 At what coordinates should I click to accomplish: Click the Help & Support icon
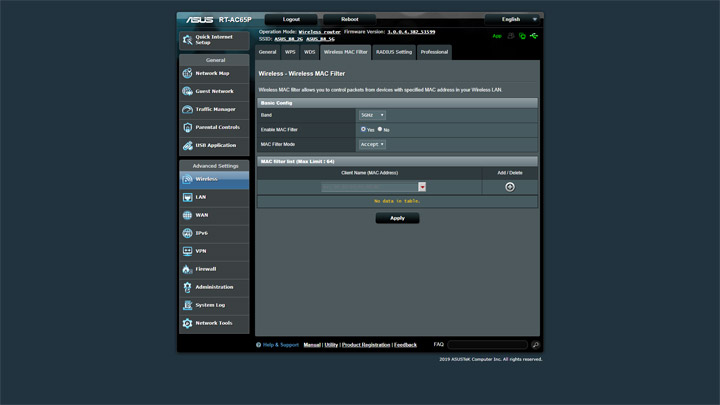point(259,345)
